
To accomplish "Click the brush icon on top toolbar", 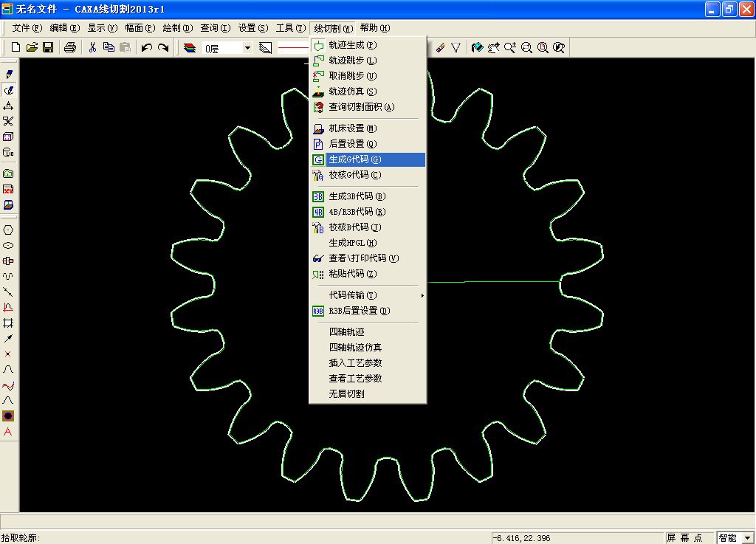I will tap(440, 48).
